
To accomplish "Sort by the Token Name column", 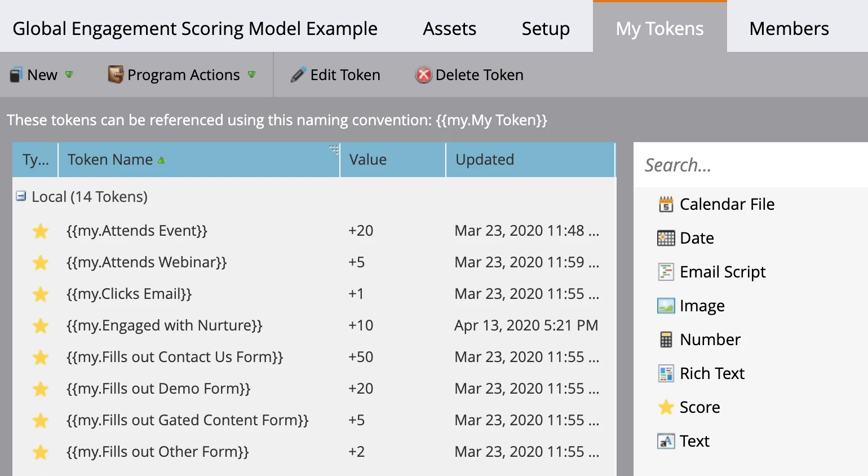I will click(x=110, y=160).
